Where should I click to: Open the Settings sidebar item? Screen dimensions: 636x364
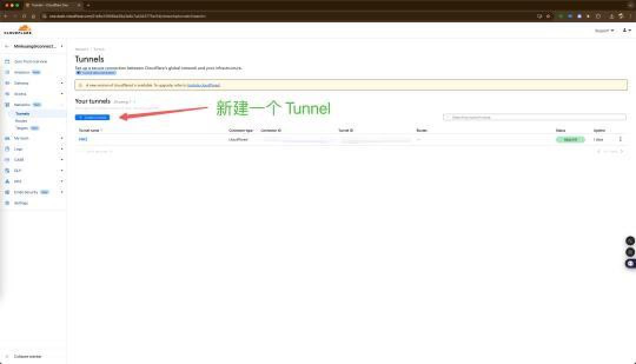(21, 203)
